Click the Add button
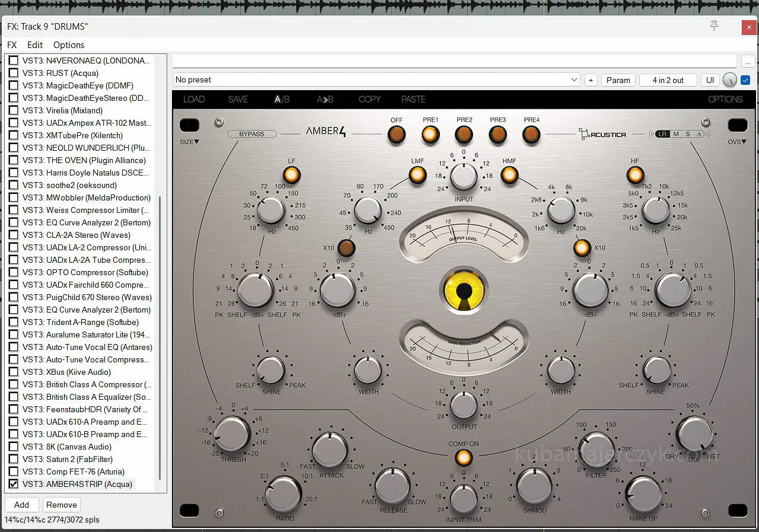This screenshot has height=532, width=759. pos(21,505)
